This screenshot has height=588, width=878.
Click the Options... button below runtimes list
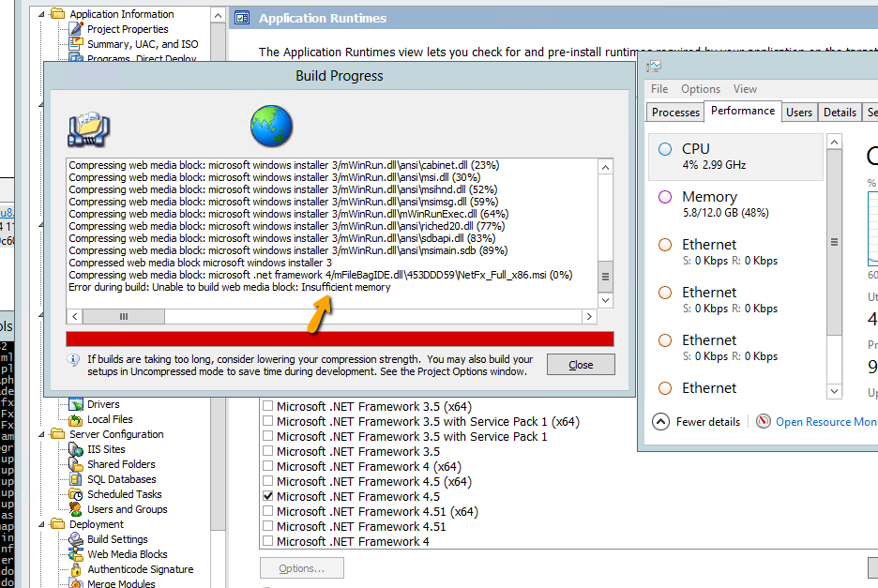(302, 568)
